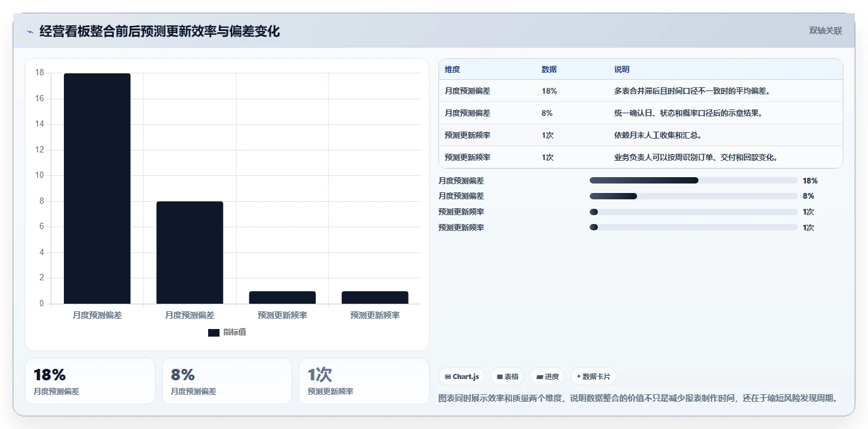Click the y-axis tick label 2

click(42, 278)
